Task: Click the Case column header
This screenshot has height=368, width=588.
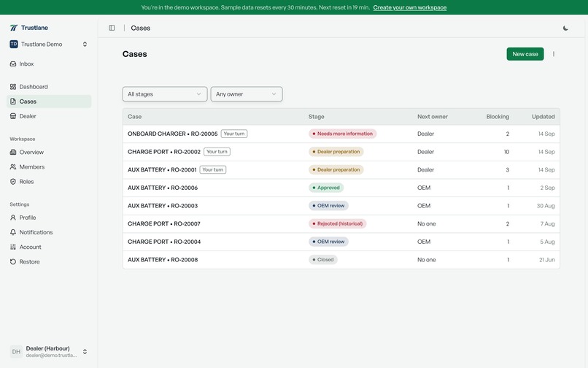Action: (134, 117)
